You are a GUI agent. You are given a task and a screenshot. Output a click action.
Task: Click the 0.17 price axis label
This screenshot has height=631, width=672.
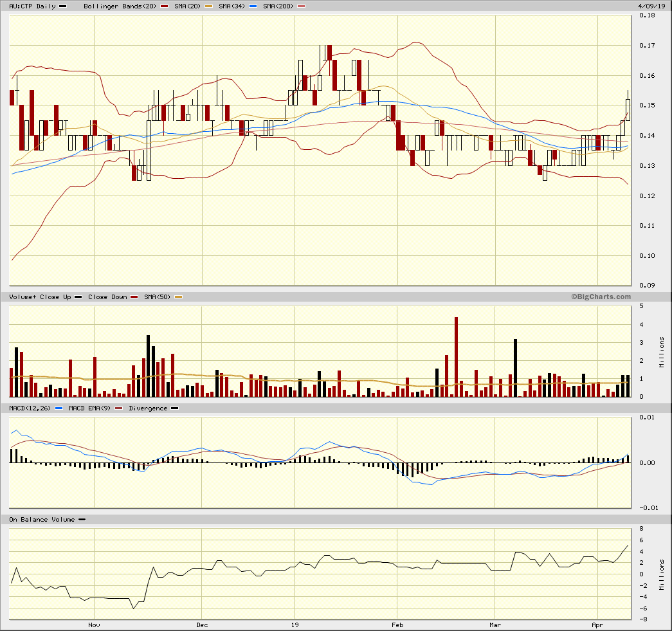647,46
